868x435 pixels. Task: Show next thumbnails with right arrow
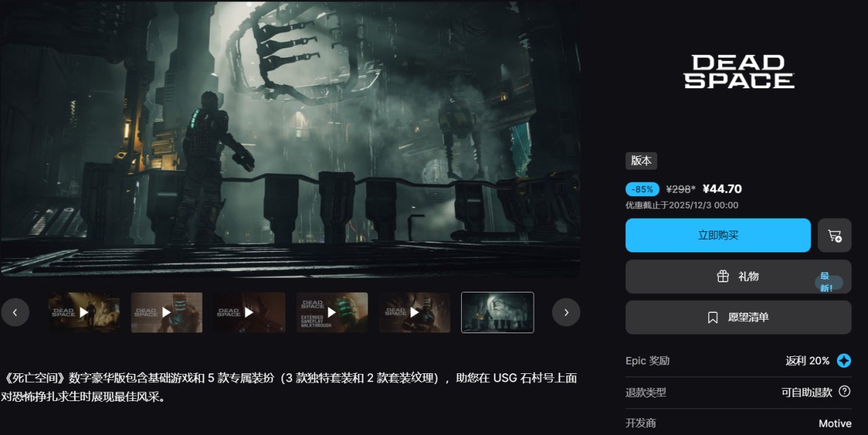566,312
